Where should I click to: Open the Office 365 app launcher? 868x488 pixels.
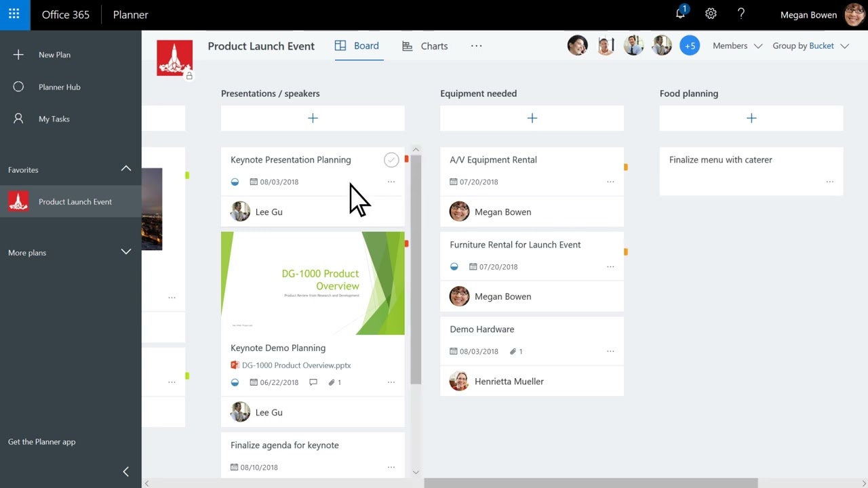14,14
